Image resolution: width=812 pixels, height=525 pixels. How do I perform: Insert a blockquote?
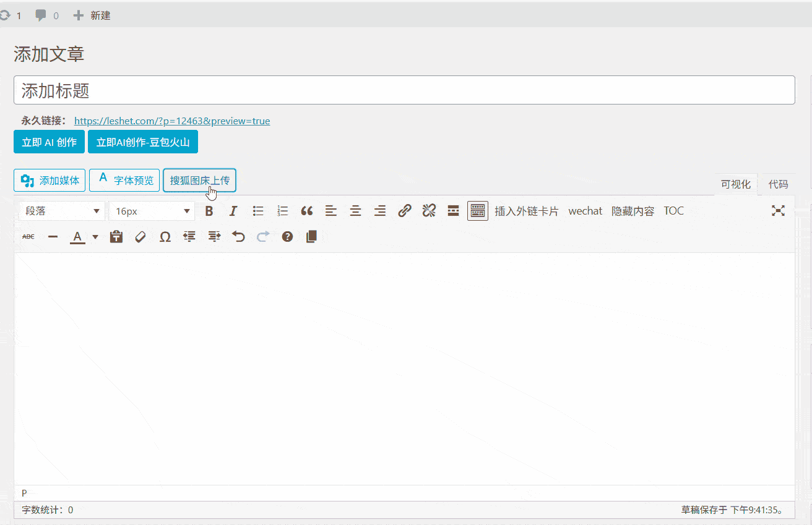click(x=306, y=211)
